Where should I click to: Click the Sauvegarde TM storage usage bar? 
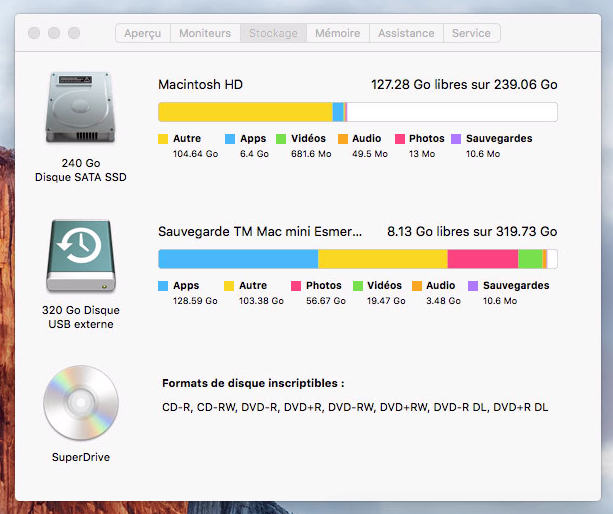(357, 259)
